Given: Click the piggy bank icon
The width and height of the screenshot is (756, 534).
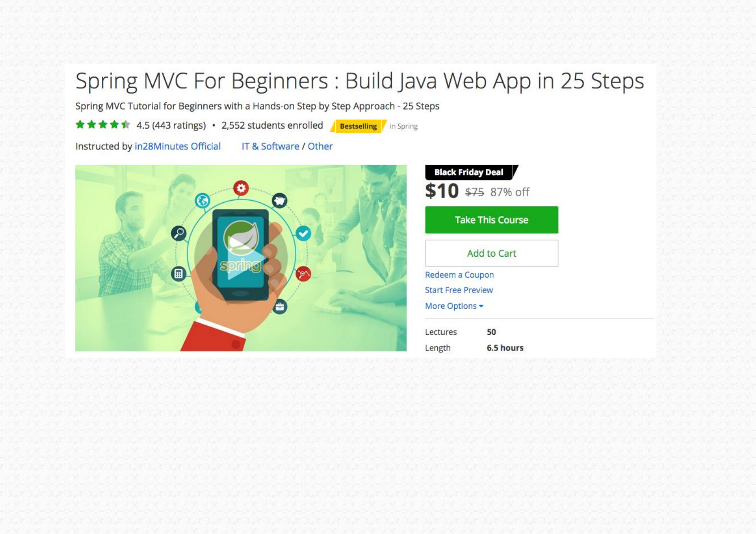Looking at the screenshot, I should (279, 200).
